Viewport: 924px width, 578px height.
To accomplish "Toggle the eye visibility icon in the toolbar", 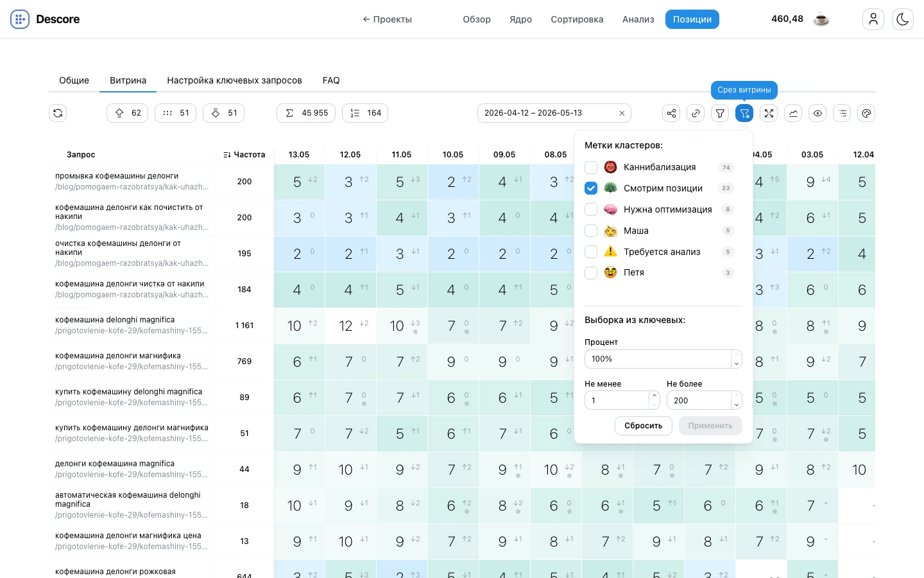I will (817, 113).
